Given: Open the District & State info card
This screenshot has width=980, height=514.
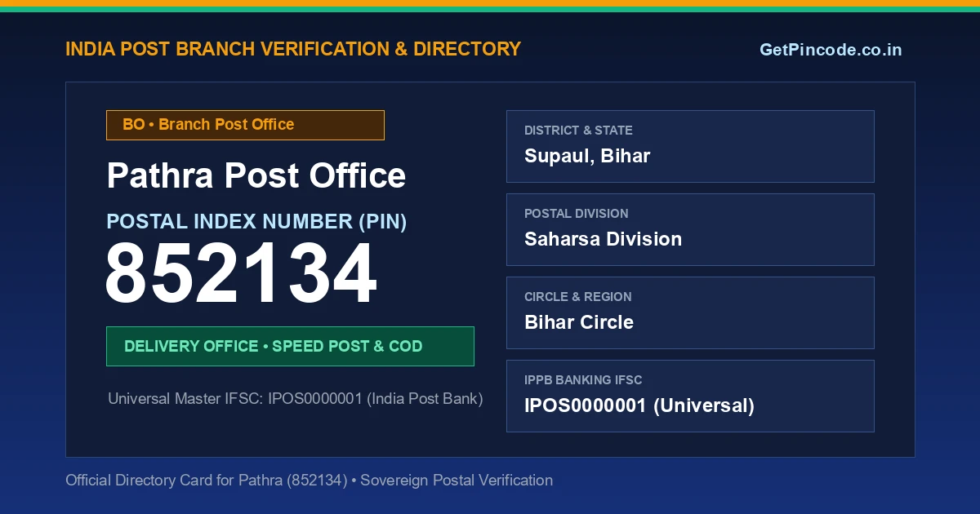Looking at the screenshot, I should [690, 146].
